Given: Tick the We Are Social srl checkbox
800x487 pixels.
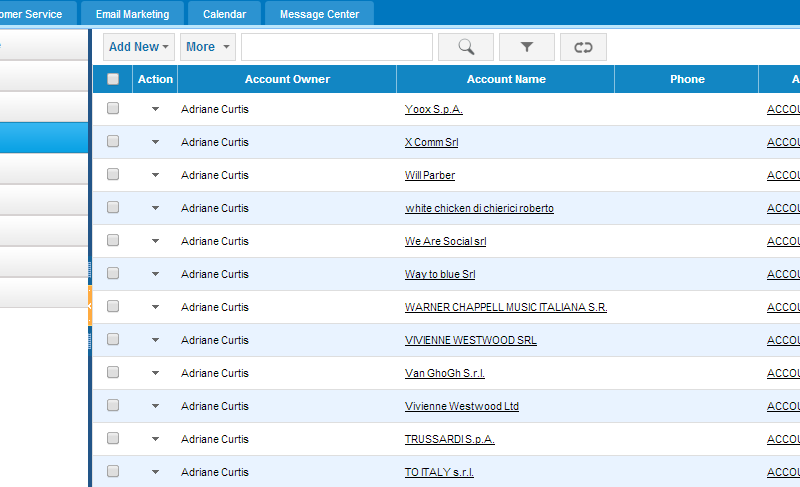Looking at the screenshot, I should point(113,240).
